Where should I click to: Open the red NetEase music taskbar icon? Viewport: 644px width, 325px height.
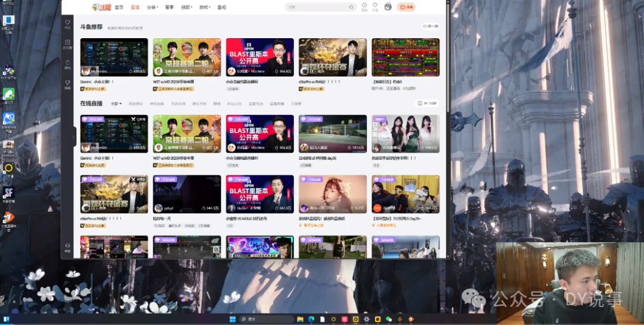coord(345,319)
